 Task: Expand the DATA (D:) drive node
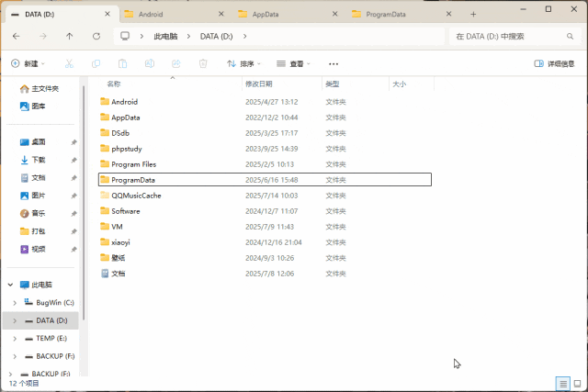pyautogui.click(x=15, y=320)
